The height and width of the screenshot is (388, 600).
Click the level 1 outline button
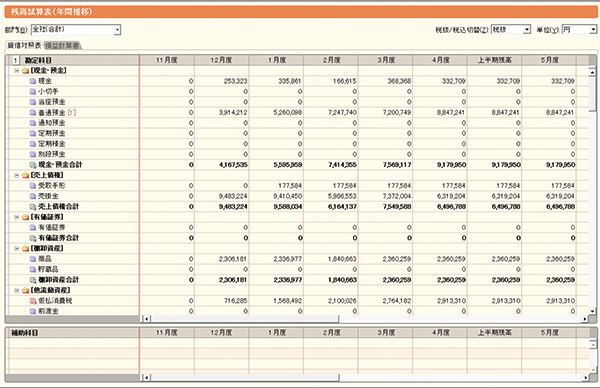click(16, 60)
